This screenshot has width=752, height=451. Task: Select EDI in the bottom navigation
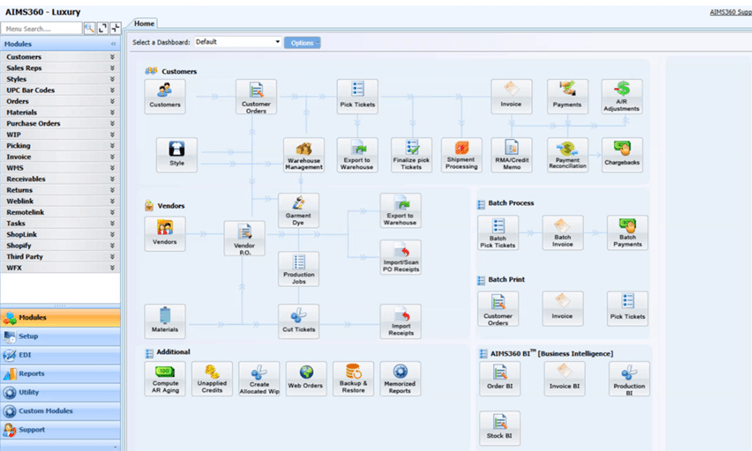(x=60, y=355)
